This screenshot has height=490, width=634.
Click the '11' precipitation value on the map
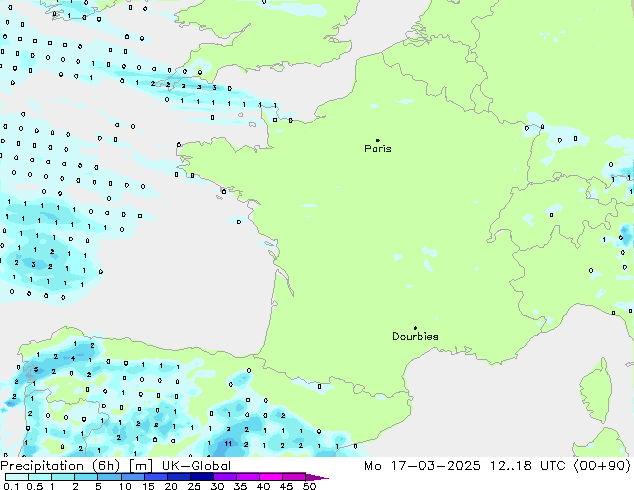(x=228, y=444)
